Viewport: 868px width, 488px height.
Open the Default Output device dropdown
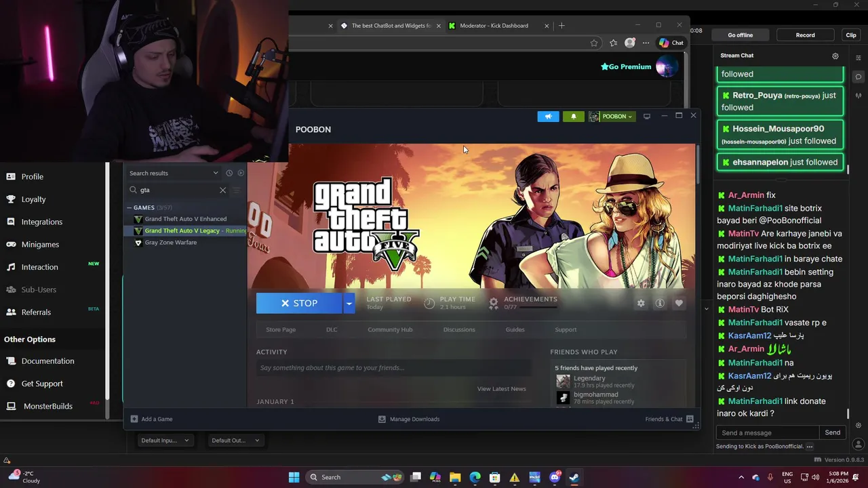(x=235, y=441)
